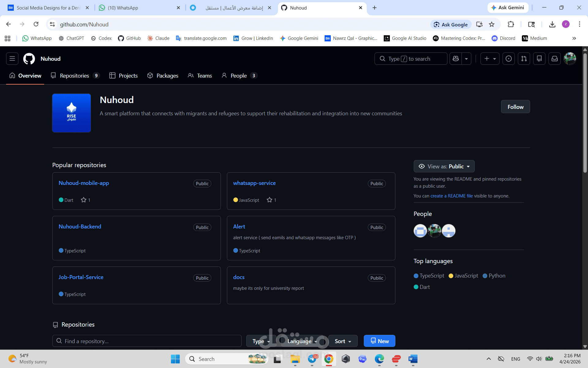Expand the 'View as: Public' dropdown
The width and height of the screenshot is (588, 368).
tap(444, 166)
